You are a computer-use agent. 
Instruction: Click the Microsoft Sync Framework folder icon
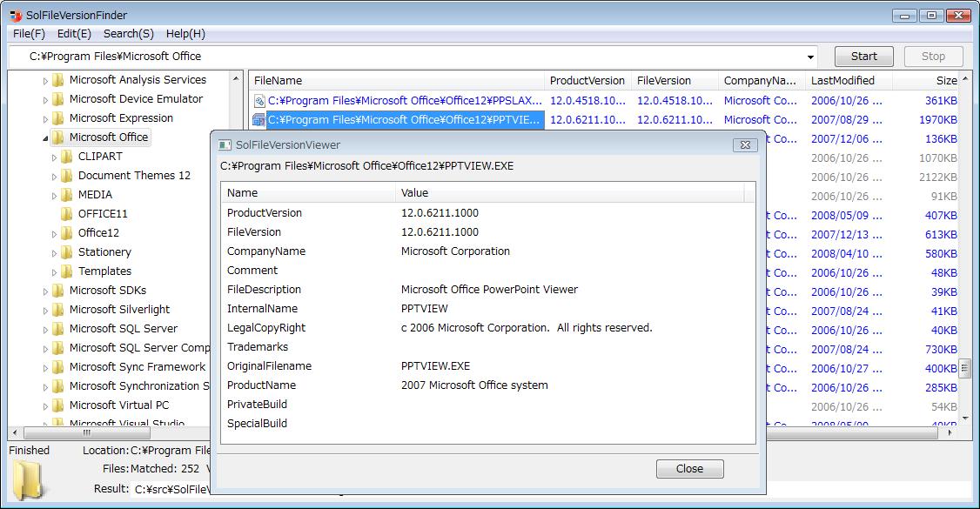click(x=58, y=367)
